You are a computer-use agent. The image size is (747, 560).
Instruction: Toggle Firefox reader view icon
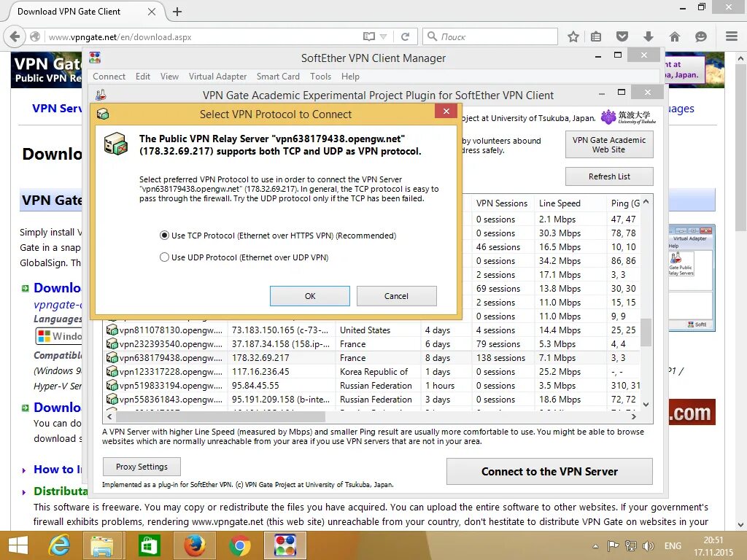368,36
